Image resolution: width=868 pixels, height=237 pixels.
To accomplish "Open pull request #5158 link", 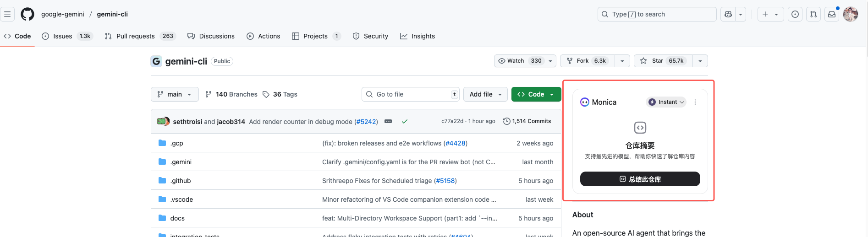I will click(445, 181).
